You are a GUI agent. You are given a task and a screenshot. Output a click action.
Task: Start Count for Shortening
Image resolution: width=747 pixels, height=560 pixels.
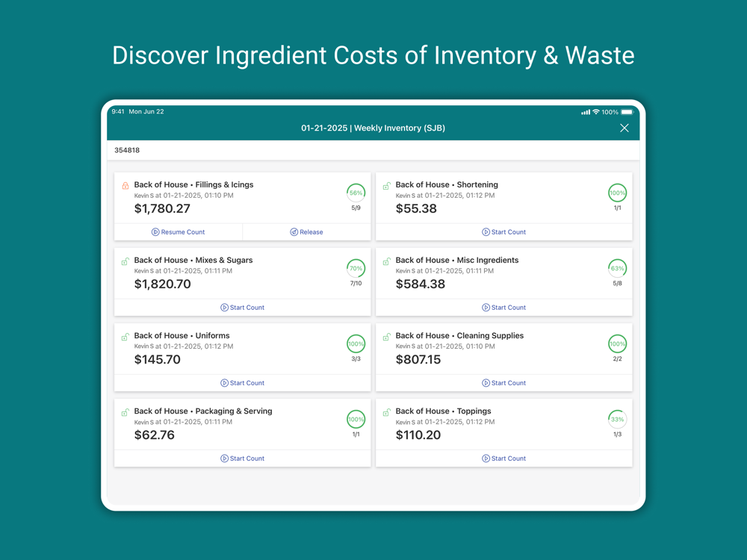point(503,232)
